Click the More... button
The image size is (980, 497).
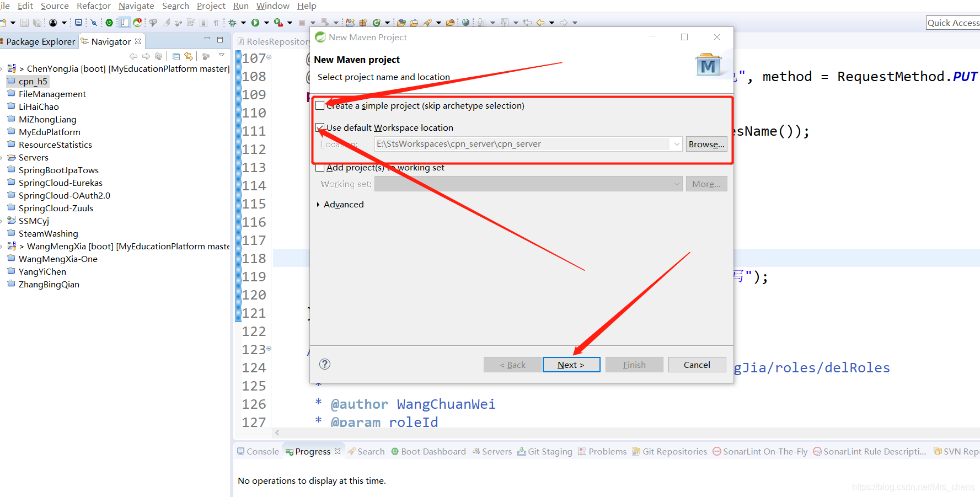(x=706, y=184)
